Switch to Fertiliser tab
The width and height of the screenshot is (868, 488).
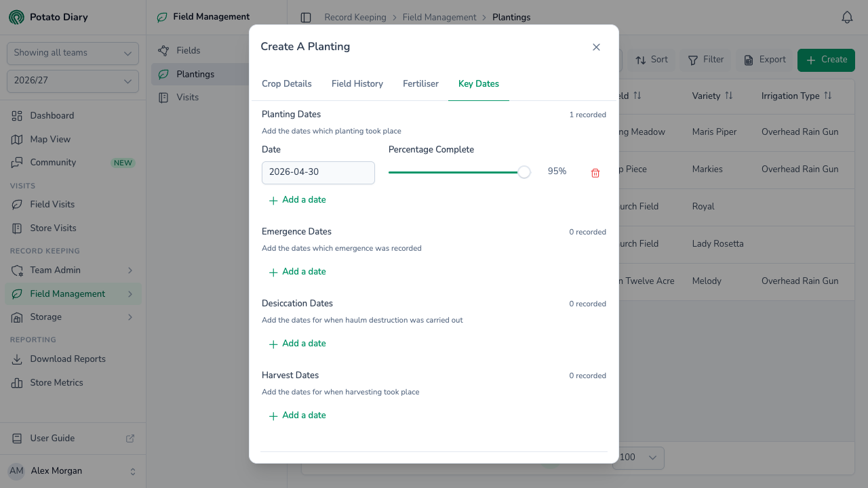[420, 84]
